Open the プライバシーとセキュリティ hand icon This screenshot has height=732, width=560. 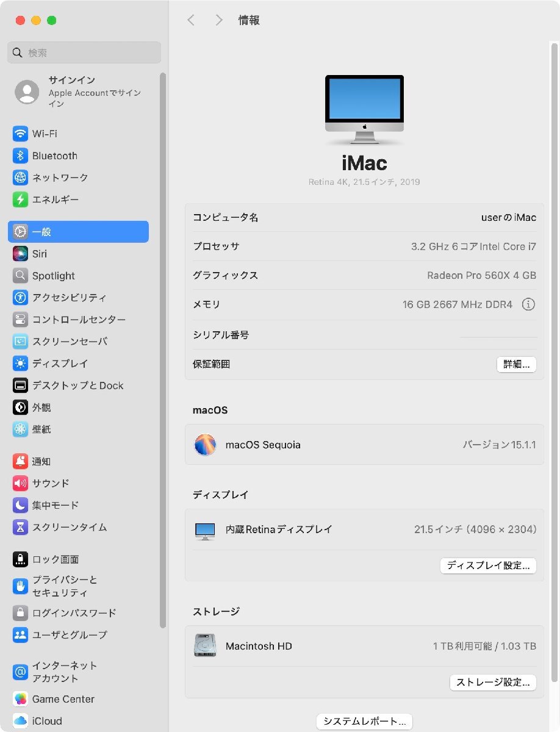tap(21, 586)
